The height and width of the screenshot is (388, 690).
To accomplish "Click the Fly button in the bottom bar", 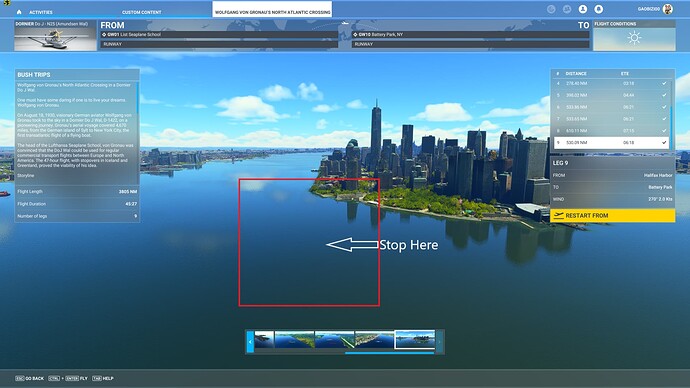I will point(68,378).
